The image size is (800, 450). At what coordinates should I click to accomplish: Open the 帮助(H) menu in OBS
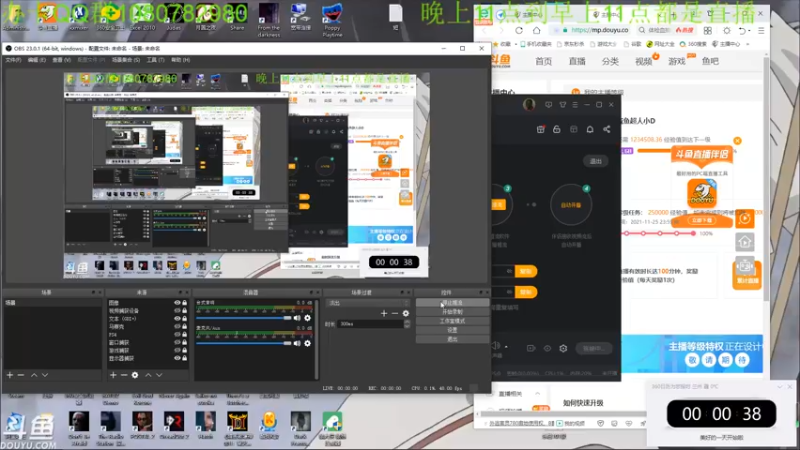(x=180, y=60)
